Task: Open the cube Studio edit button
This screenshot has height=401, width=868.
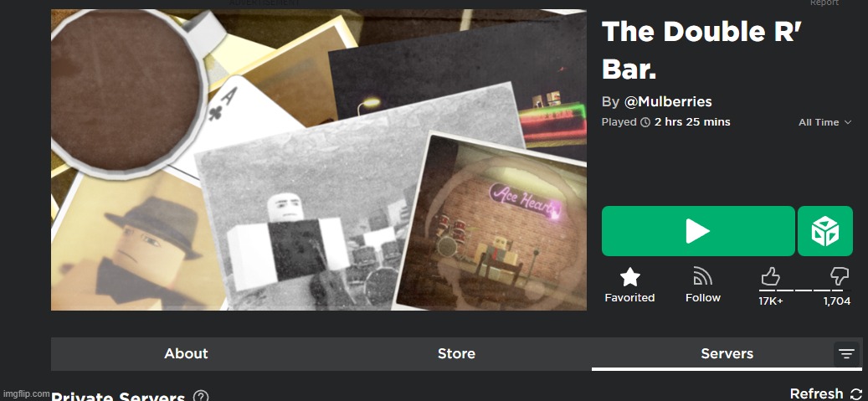Action: 824,231
